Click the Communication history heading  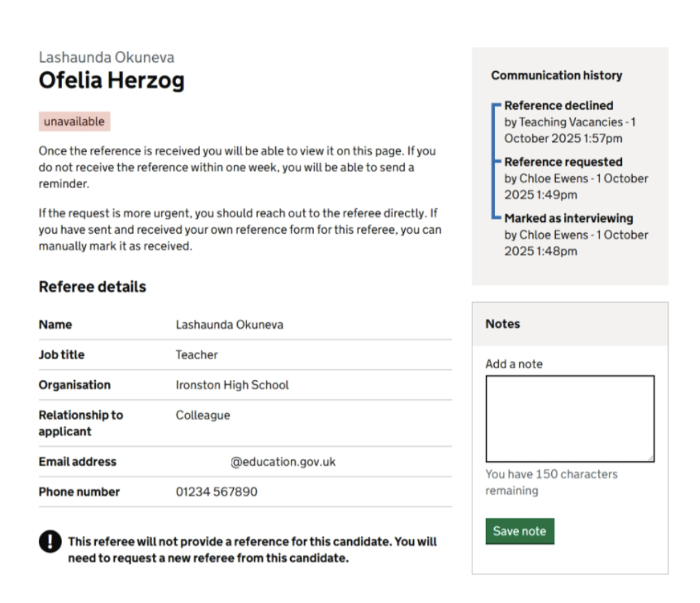557,75
